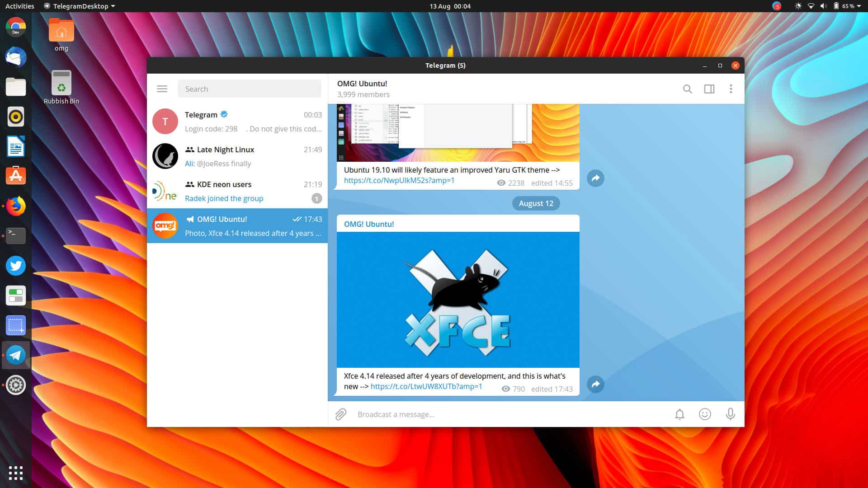Image resolution: width=868 pixels, height=488 pixels.
Task: Open the Xfce logo photo
Action: (x=458, y=300)
